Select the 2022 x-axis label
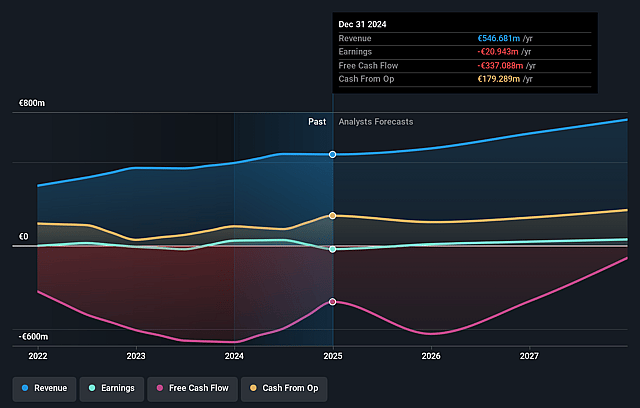640x408 pixels. [38, 356]
